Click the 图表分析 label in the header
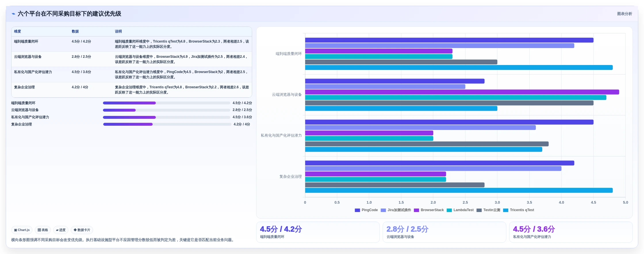Screen dimensions: 644x254 [x=624, y=14]
